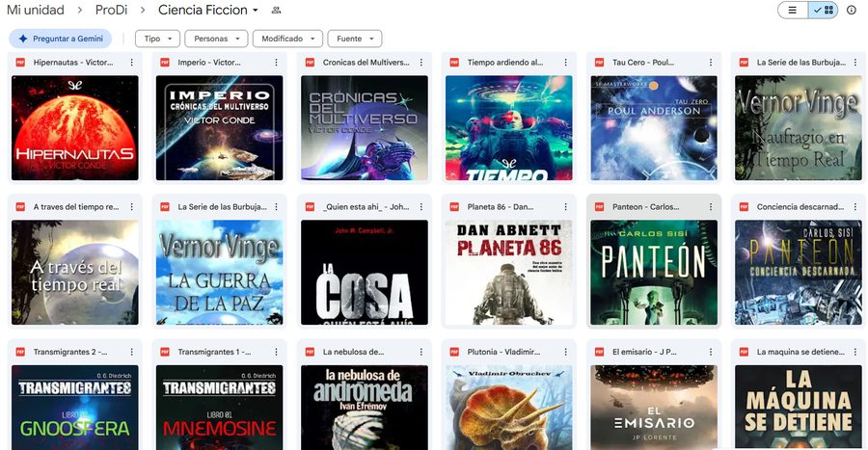Open more actions for Tiempo ardiendo file
The height and width of the screenshot is (450, 868).
[566, 63]
